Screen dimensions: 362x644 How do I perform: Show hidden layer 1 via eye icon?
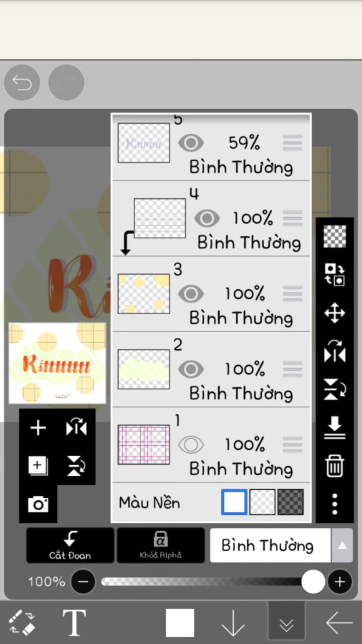click(191, 445)
